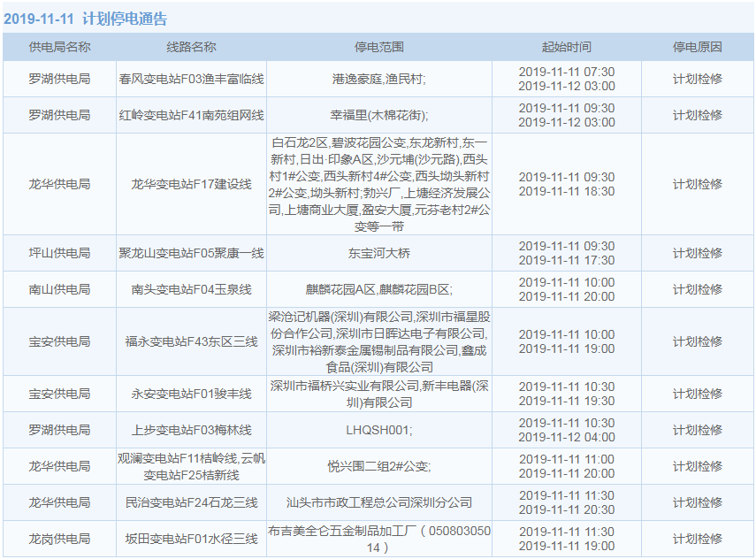Click the 悦兴围二组2#公变 cell
Viewport: 756px width, 559px height.
click(378, 466)
